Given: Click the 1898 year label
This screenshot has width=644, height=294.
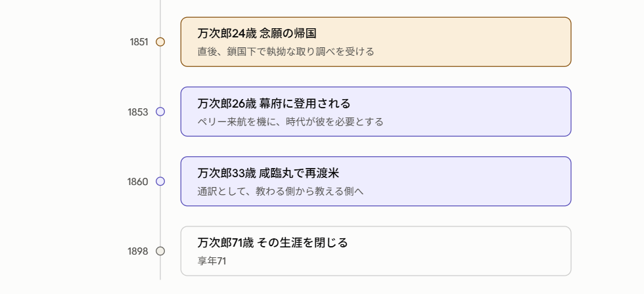Looking at the screenshot, I should [x=137, y=251].
